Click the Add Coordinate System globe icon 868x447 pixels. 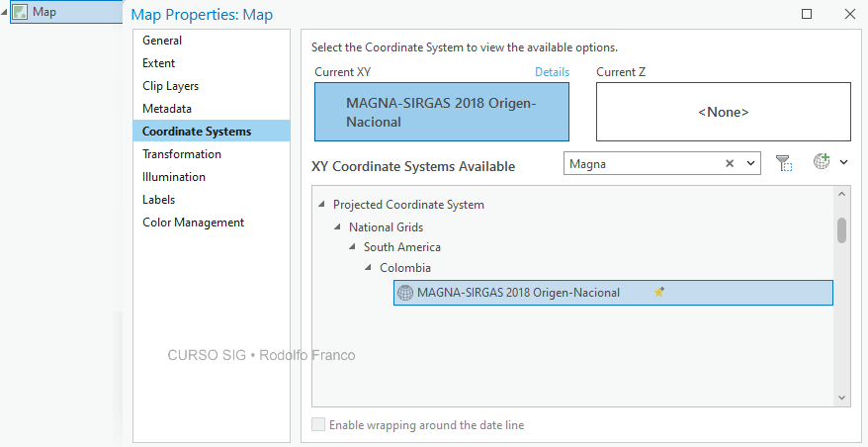[x=822, y=162]
